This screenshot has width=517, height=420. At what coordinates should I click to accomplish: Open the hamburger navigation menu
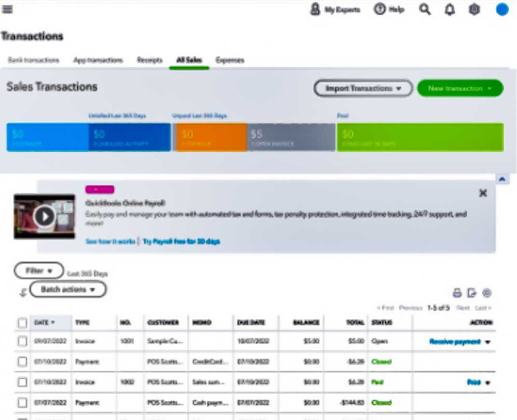[x=7, y=9]
